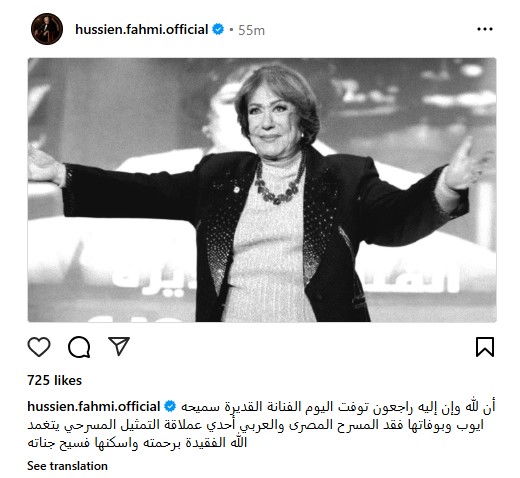Click the word likes next to 725
This screenshot has width=520, height=478.
(x=68, y=380)
